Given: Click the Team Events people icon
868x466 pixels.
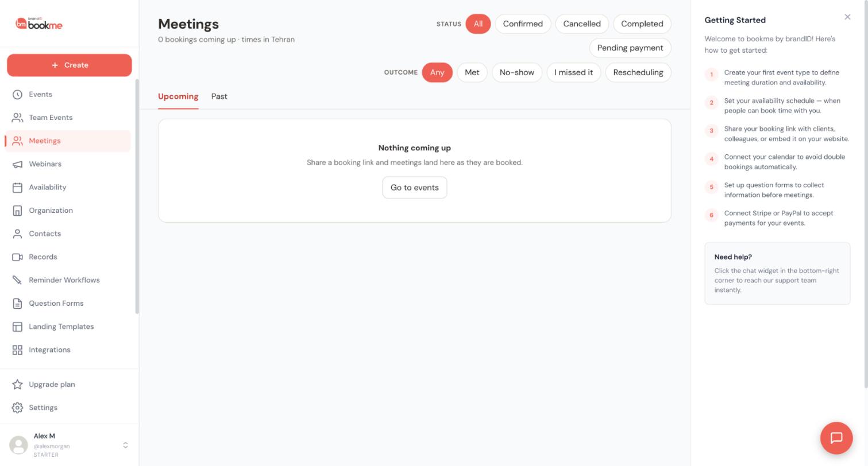Looking at the screenshot, I should [x=17, y=118].
